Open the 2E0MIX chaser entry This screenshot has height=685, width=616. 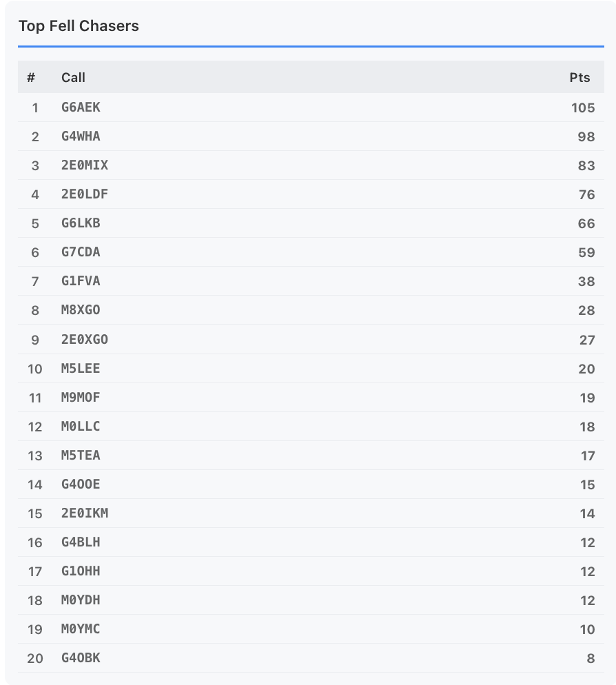tap(85, 165)
